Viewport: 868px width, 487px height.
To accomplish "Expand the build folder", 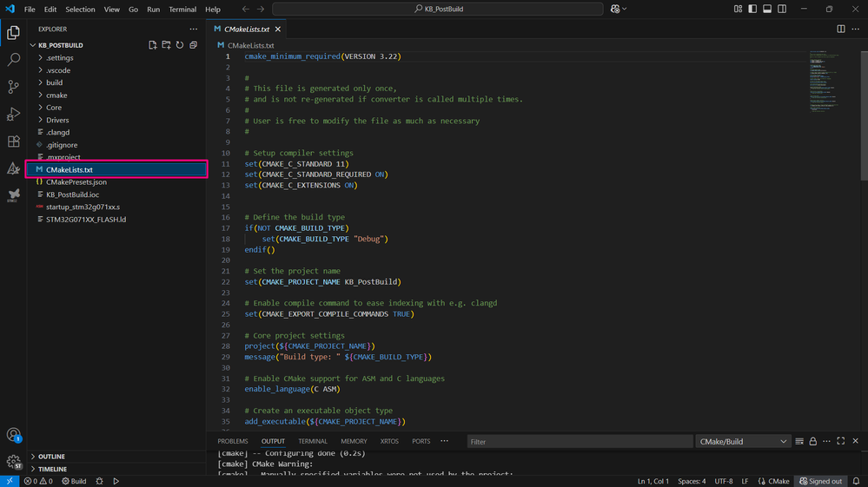I will click(116, 82).
